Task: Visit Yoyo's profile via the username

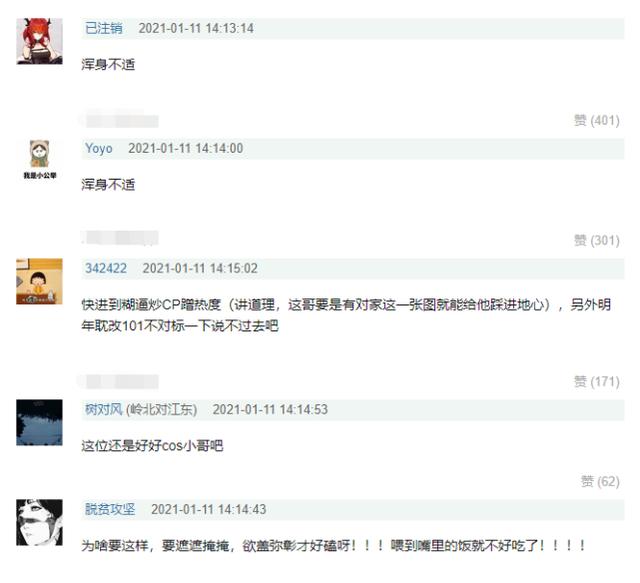Action: coord(99,148)
